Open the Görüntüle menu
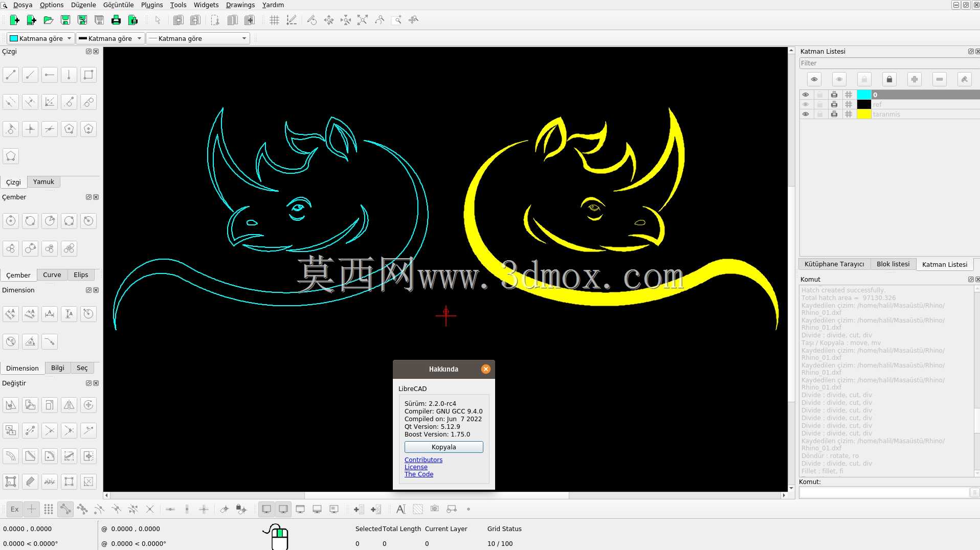This screenshot has height=550, width=980. pyautogui.click(x=118, y=5)
